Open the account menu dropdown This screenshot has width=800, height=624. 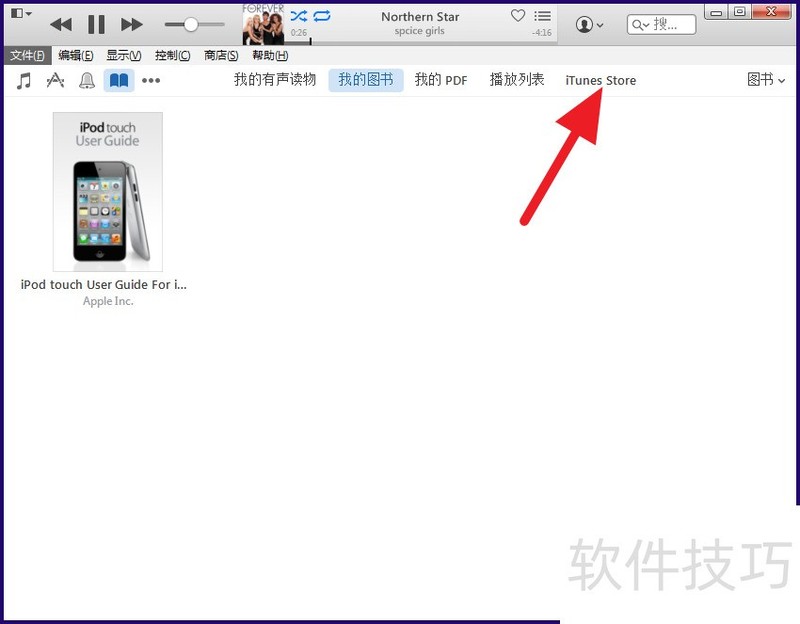(x=589, y=24)
